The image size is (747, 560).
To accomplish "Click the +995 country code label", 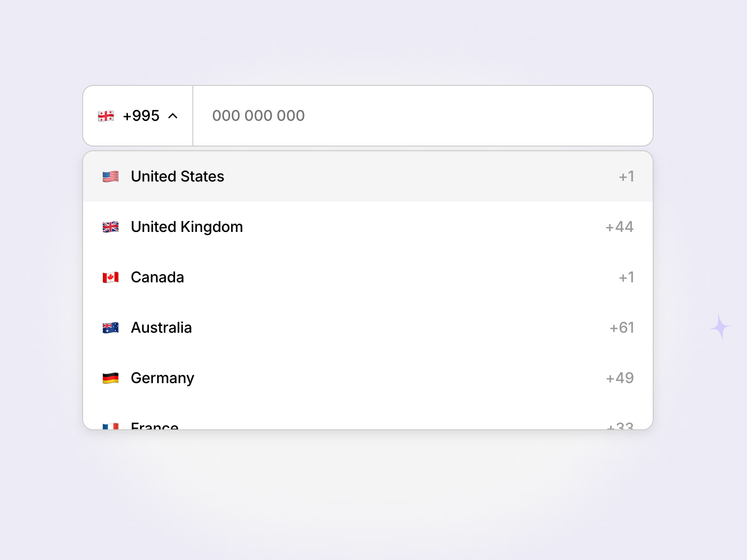I will click(141, 116).
